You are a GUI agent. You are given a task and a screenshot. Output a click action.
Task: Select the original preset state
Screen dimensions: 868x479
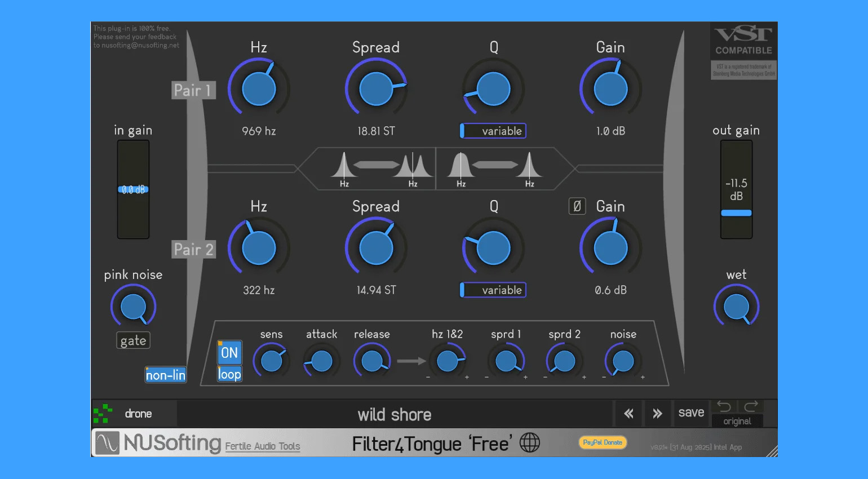pyautogui.click(x=737, y=422)
